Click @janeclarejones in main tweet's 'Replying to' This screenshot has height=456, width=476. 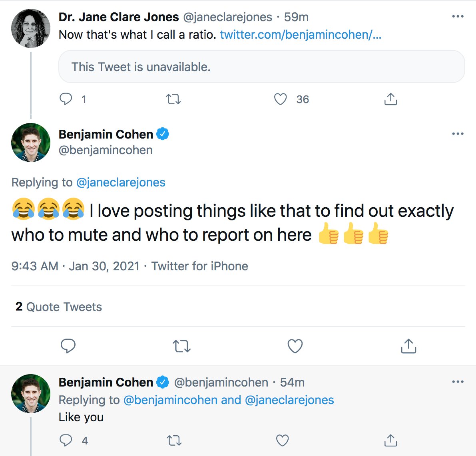click(x=121, y=182)
